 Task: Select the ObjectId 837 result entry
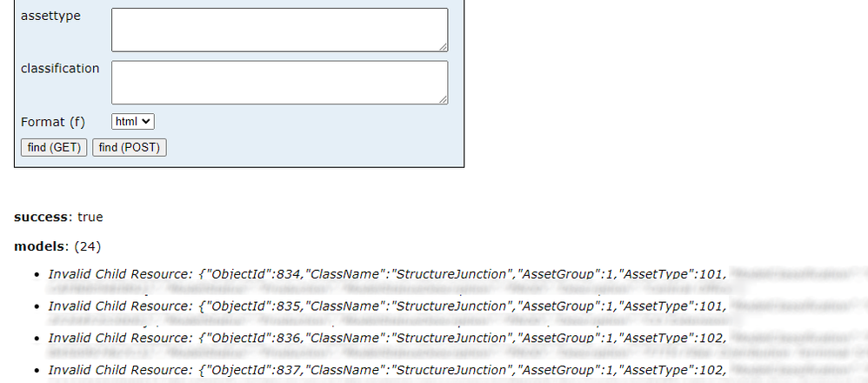click(x=386, y=371)
